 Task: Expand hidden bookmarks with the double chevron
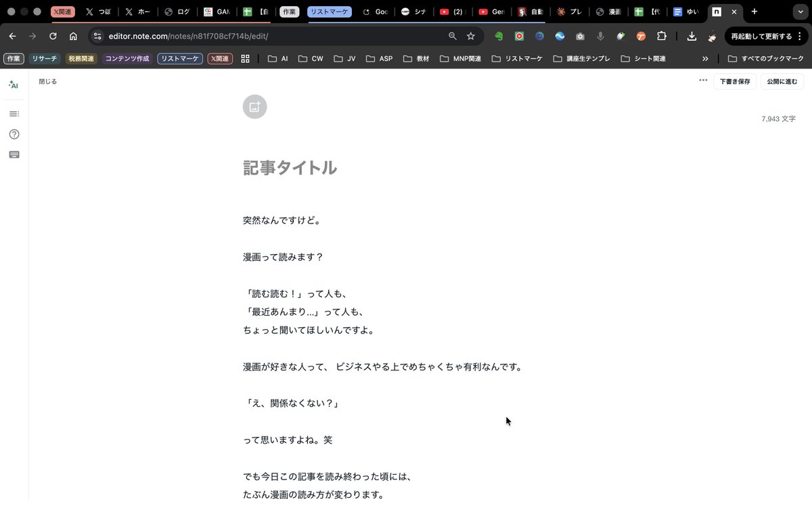705,58
